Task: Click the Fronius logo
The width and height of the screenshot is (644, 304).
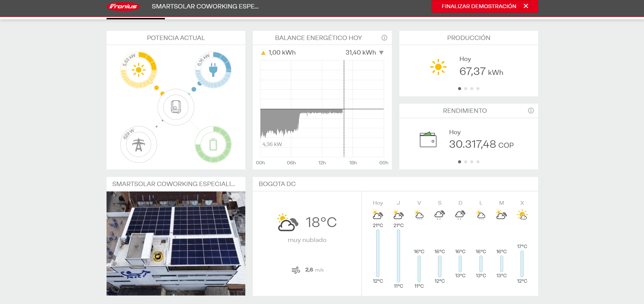Action: 123,6
